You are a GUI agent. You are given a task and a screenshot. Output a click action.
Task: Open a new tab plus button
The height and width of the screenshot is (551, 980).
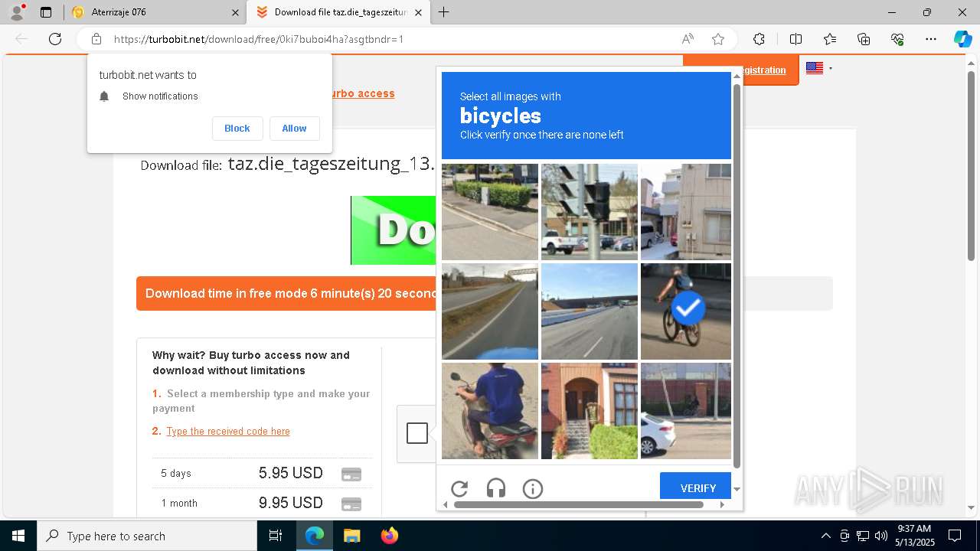(x=443, y=12)
